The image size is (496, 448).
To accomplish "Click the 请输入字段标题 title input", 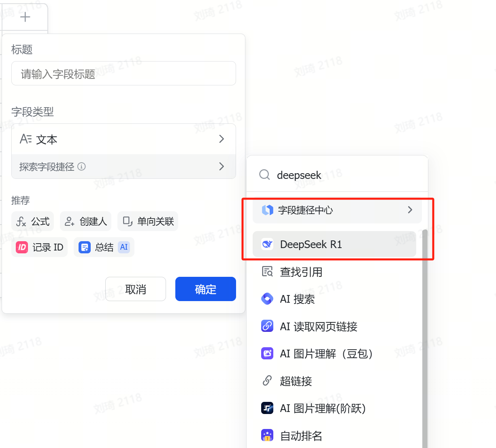I will tap(123, 74).
